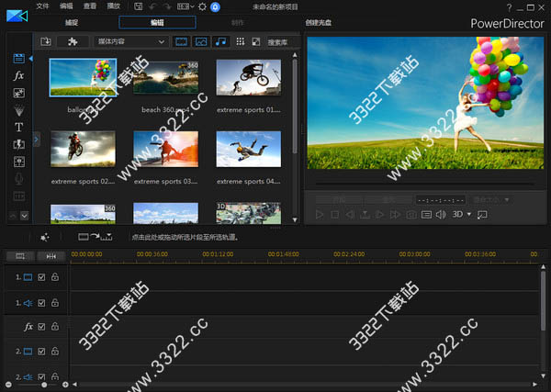Expand more rooms with the sidebar down arrow

[24, 216]
